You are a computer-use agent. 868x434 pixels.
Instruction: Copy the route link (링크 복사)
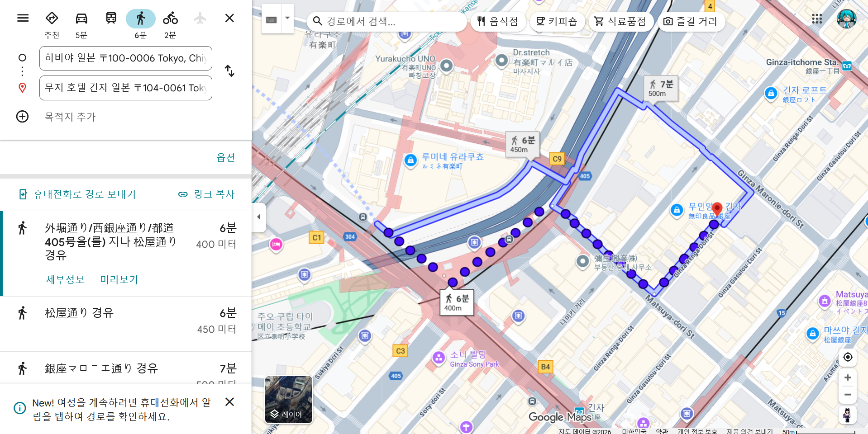206,194
